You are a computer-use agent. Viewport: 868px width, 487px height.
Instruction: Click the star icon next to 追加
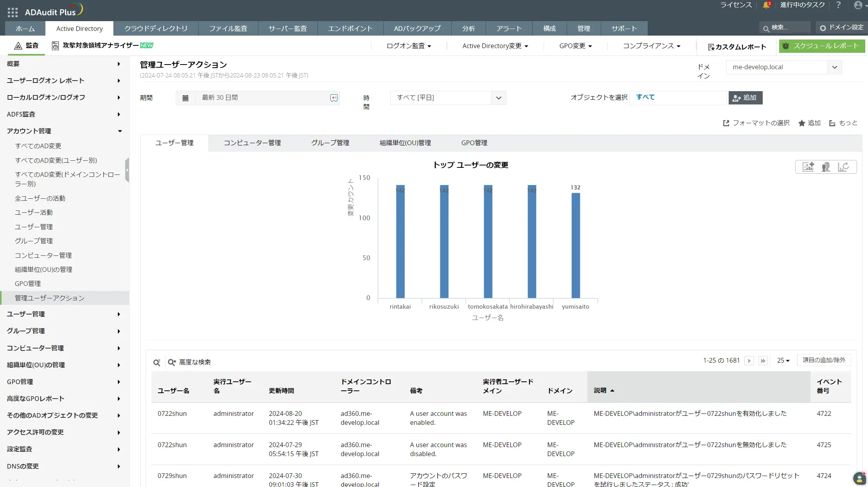[801, 123]
